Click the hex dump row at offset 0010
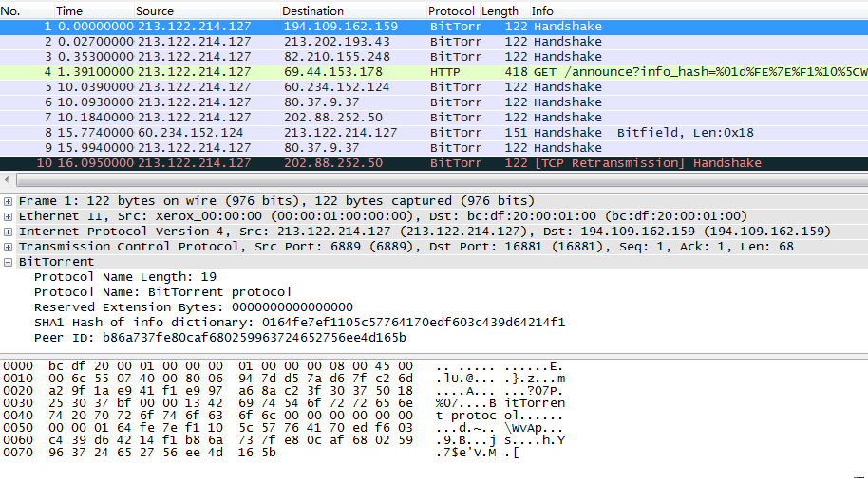Screen dimensions: 868x482 [284, 379]
